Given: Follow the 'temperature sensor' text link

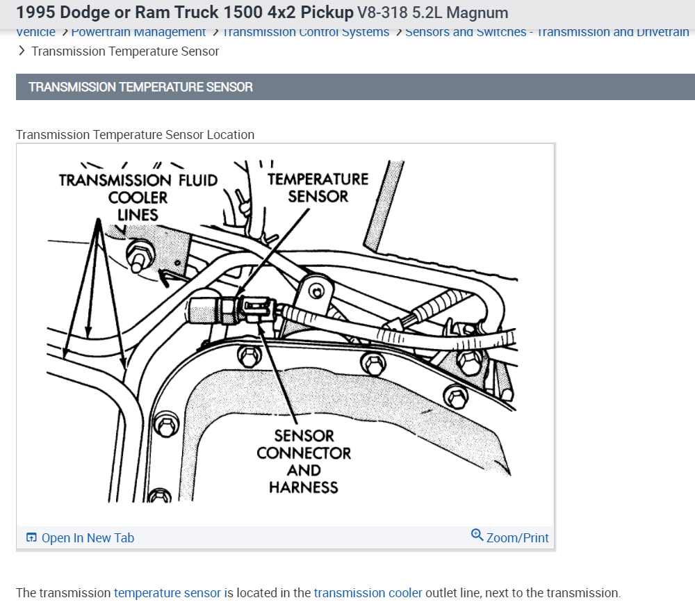Looking at the screenshot, I should pyautogui.click(x=167, y=593).
